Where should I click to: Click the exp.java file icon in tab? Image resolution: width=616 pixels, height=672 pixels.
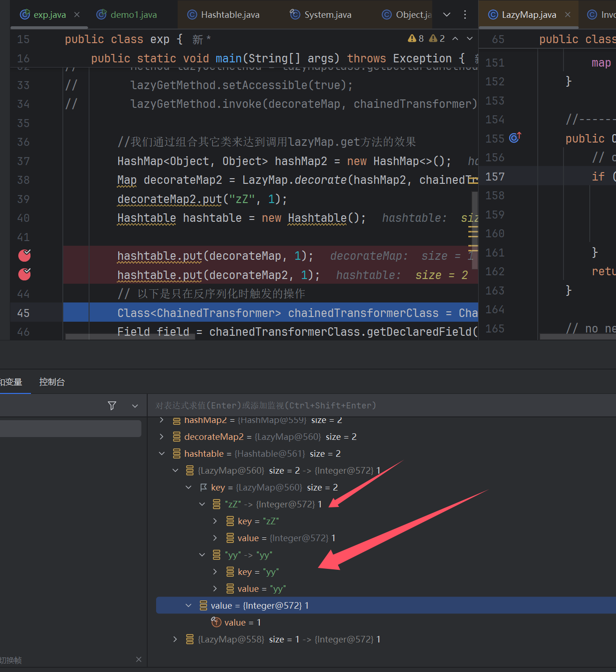[x=25, y=15]
